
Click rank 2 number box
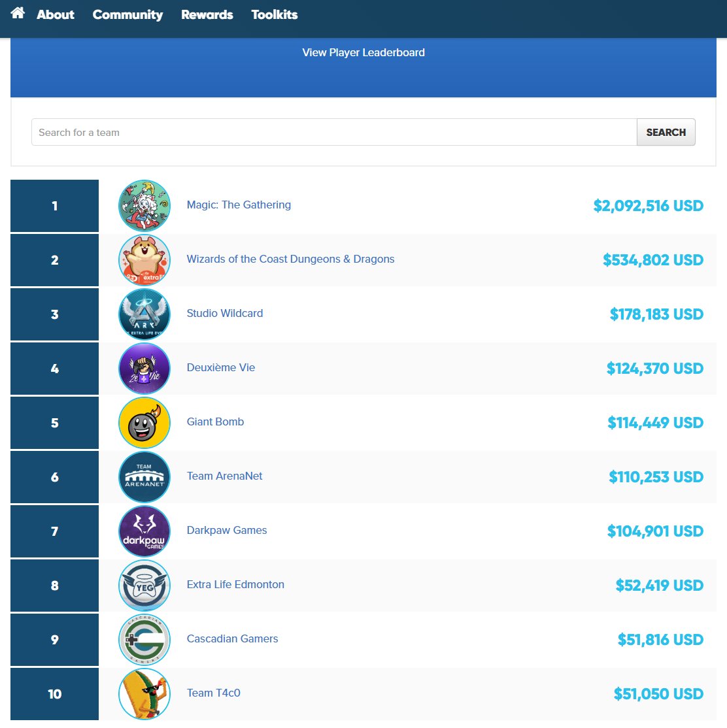(x=54, y=260)
